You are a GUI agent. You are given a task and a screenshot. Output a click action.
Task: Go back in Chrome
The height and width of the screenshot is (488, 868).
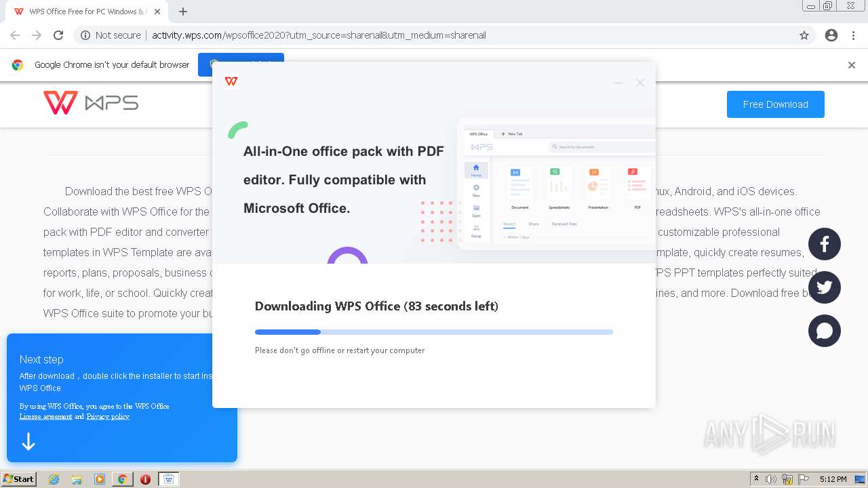pyautogui.click(x=15, y=35)
